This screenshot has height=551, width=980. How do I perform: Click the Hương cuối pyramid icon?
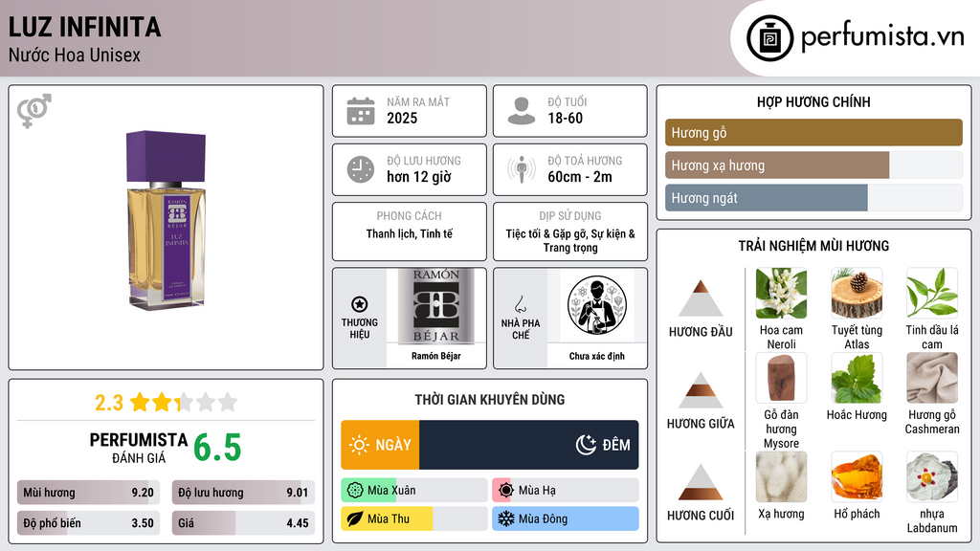point(701,482)
